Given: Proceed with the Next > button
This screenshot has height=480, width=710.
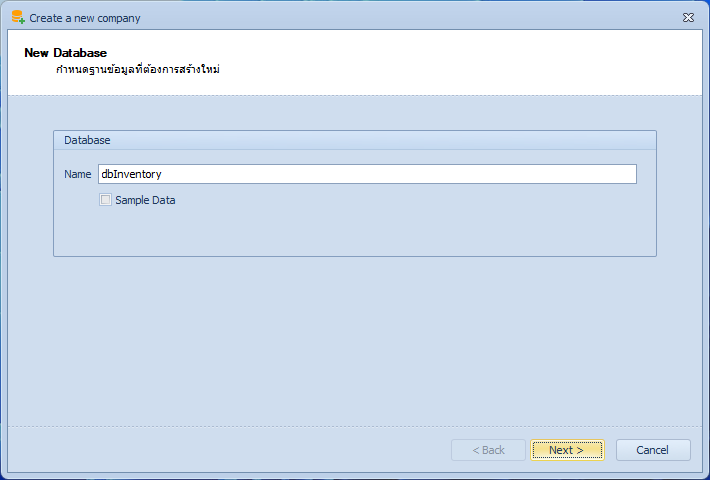Looking at the screenshot, I should coord(567,450).
